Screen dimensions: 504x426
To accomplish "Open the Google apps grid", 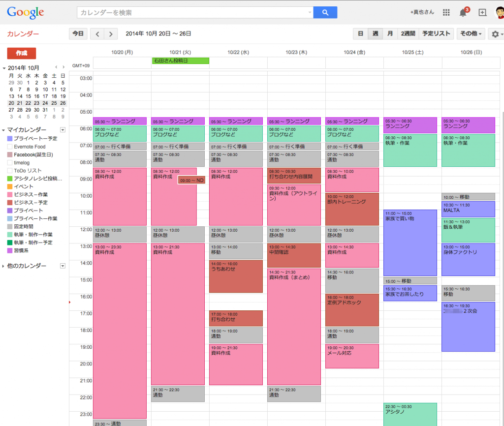I will coord(446,12).
